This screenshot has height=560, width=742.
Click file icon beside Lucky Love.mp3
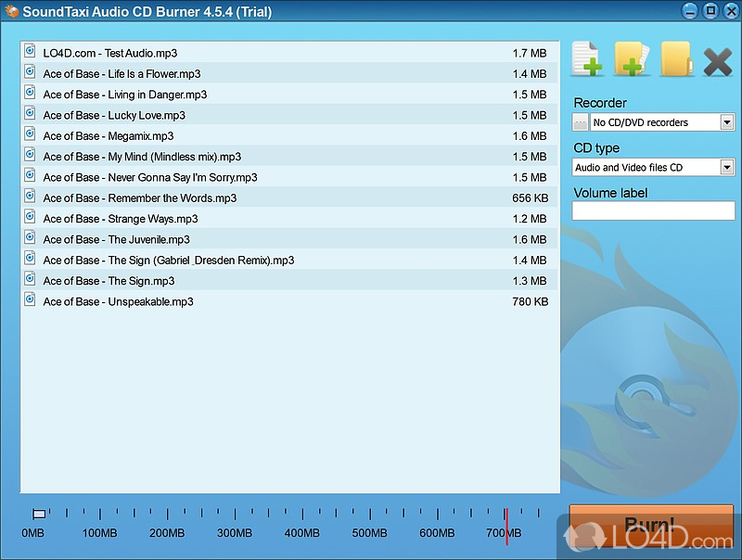[x=30, y=112]
